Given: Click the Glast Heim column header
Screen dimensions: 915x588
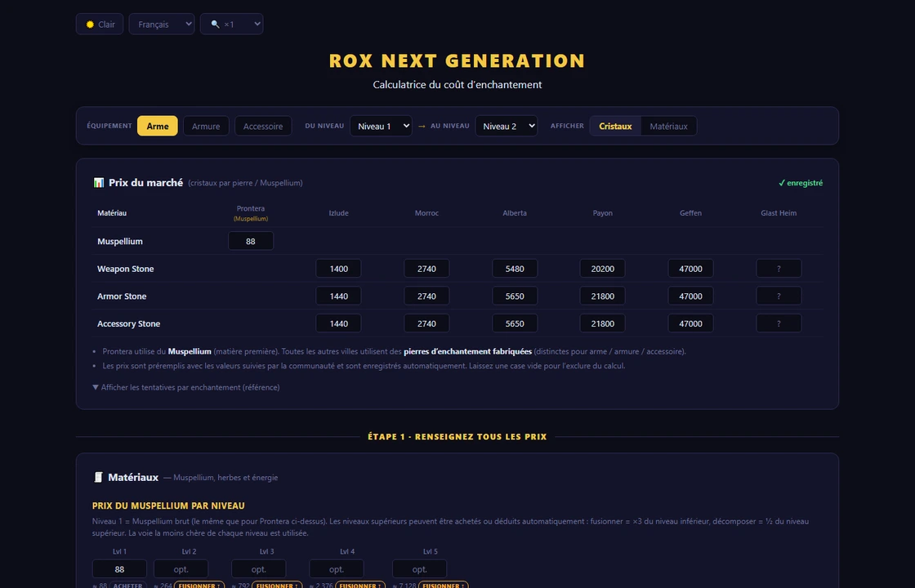Looking at the screenshot, I should [x=779, y=213].
